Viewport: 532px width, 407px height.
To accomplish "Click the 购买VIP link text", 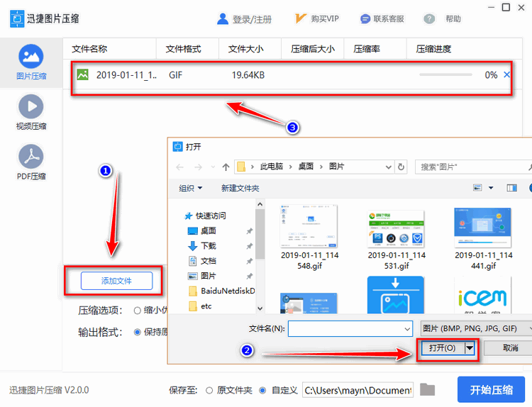I will [325, 18].
